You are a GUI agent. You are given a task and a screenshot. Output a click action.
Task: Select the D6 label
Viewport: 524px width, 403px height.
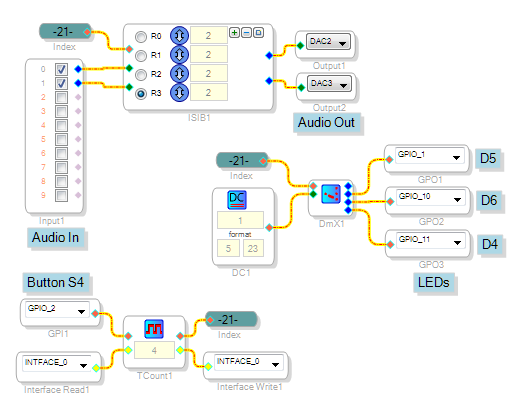tap(489, 200)
